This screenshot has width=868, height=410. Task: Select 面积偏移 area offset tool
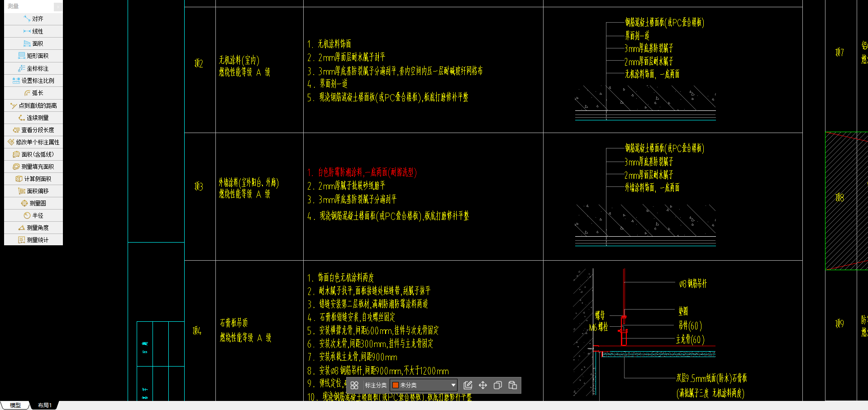click(x=33, y=191)
